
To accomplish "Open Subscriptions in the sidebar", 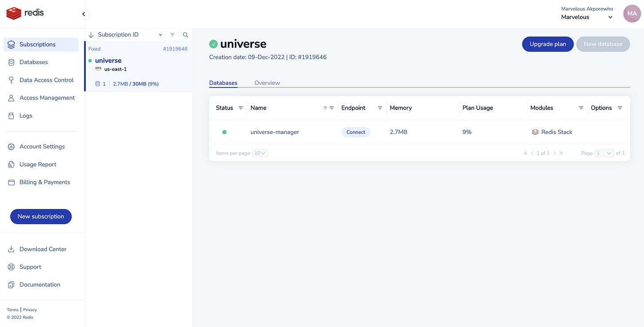I will click(x=41, y=45).
